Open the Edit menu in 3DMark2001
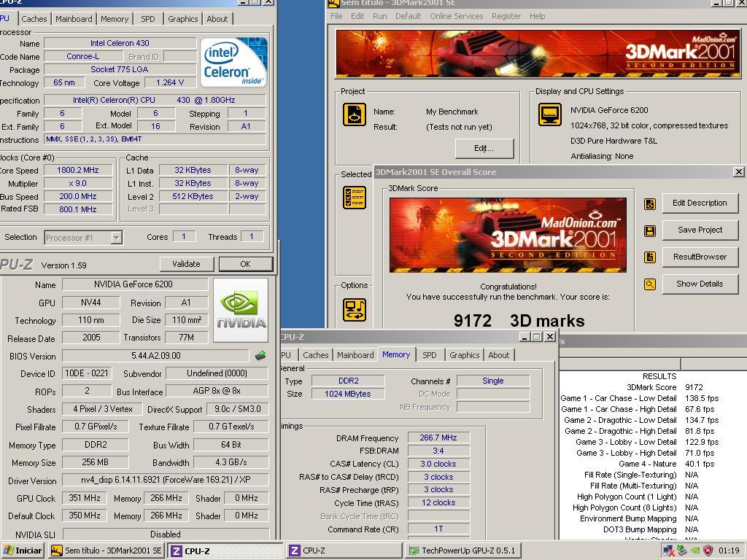747x560 pixels. point(357,16)
